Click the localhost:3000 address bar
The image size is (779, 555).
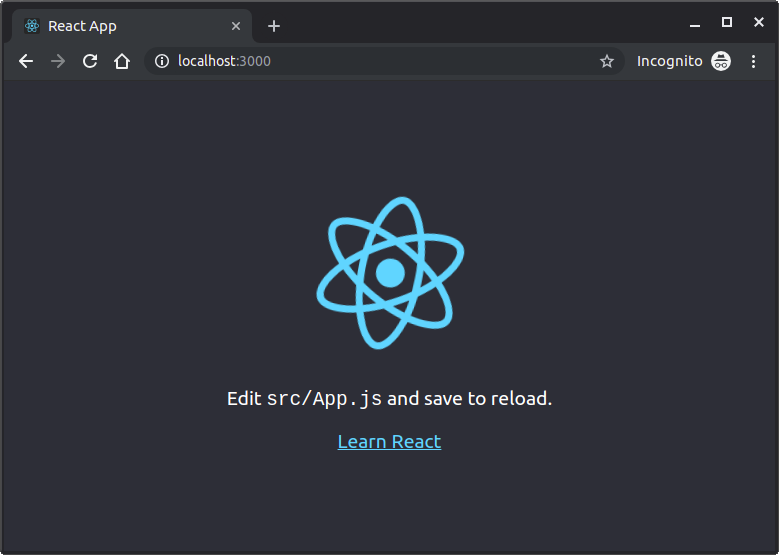(384, 61)
